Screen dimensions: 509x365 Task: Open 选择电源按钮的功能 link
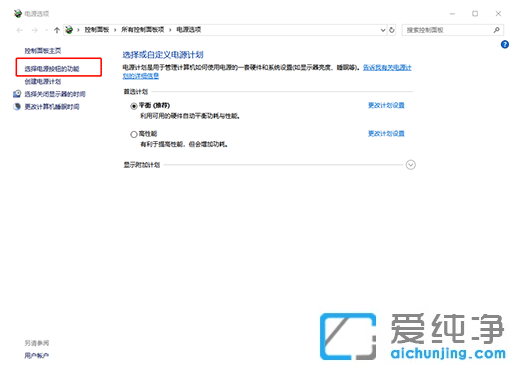(52, 69)
